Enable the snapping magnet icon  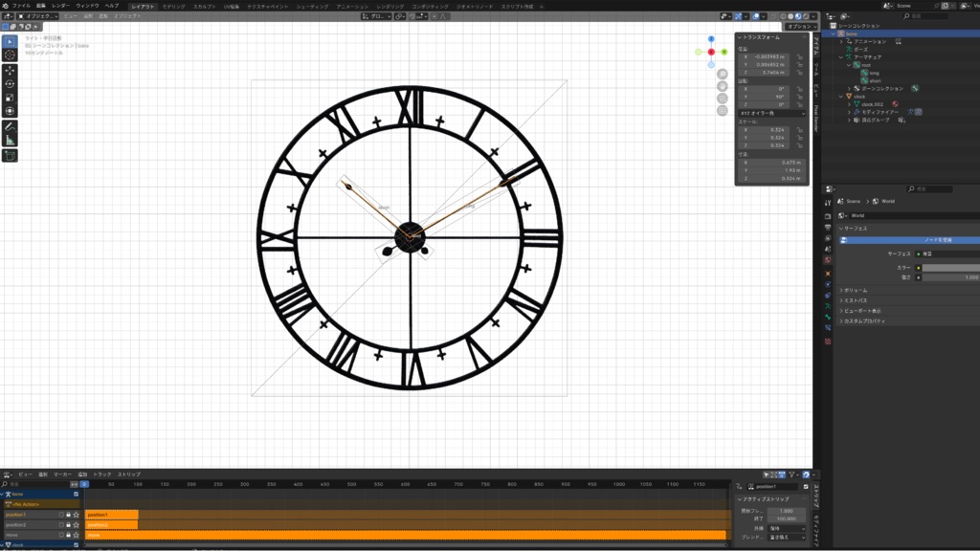point(738,16)
